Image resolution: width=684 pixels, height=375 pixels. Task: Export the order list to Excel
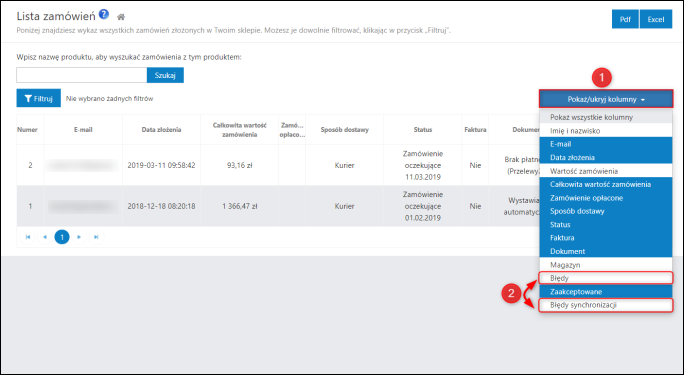point(656,19)
